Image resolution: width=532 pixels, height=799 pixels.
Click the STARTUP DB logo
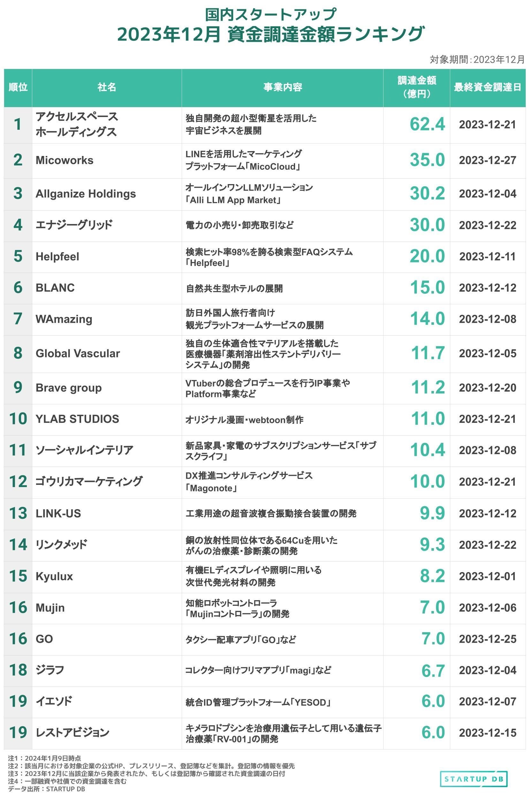473,778
